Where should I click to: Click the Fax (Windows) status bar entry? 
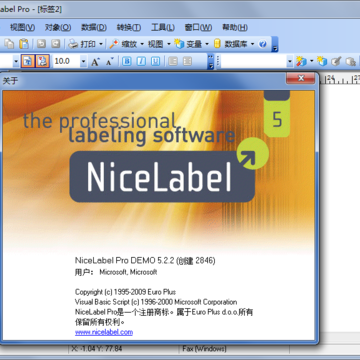[x=204, y=349]
